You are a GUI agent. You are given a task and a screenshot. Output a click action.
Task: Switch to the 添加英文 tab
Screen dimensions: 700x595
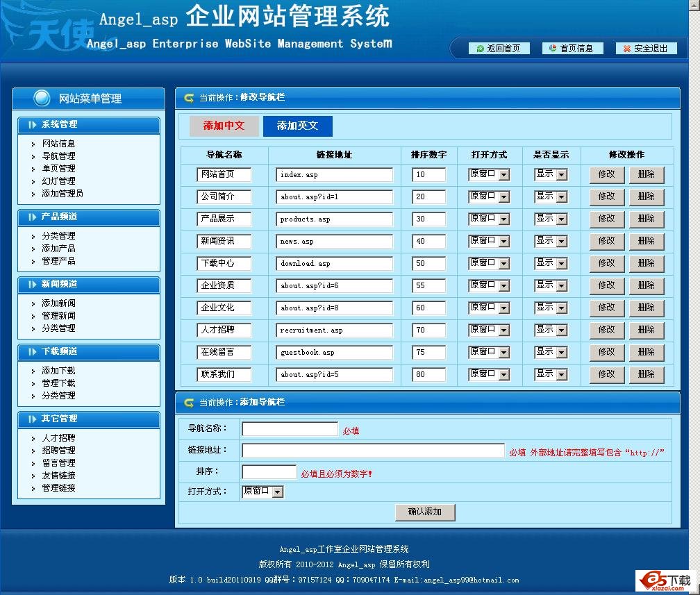(x=298, y=126)
